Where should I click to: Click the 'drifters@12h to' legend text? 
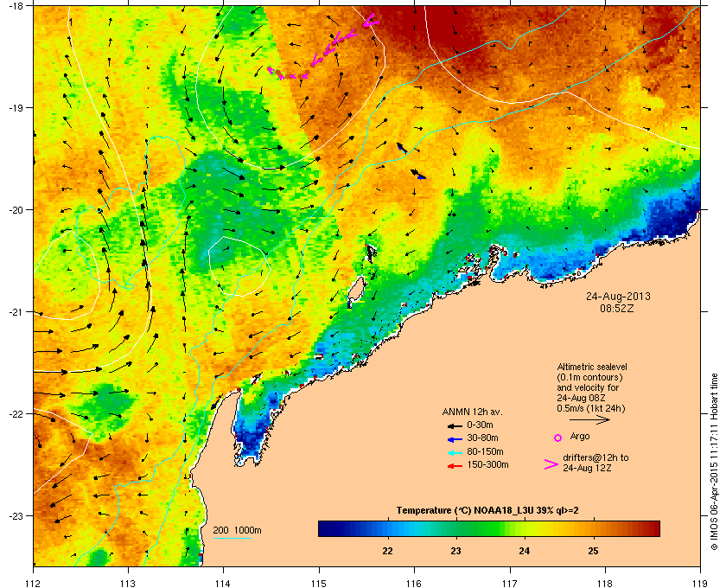595,457
